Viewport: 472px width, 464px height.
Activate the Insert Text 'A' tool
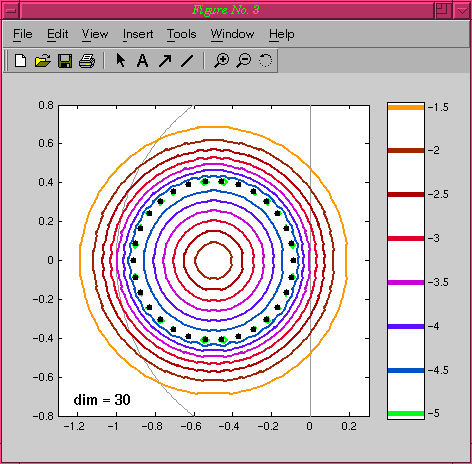143,61
